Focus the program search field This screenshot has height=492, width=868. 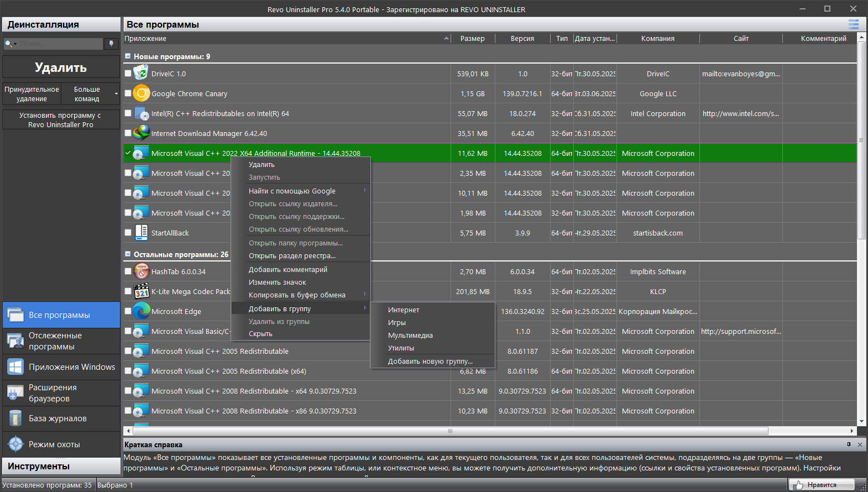tap(61, 44)
